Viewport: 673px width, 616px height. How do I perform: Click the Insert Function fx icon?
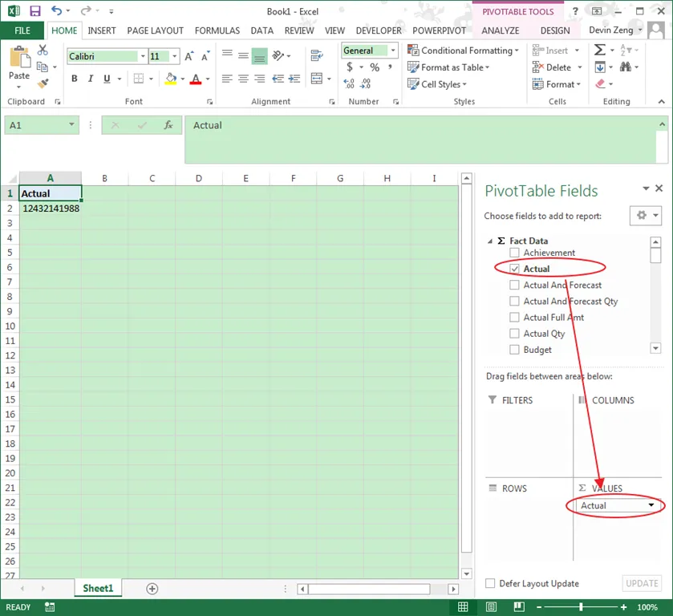168,125
